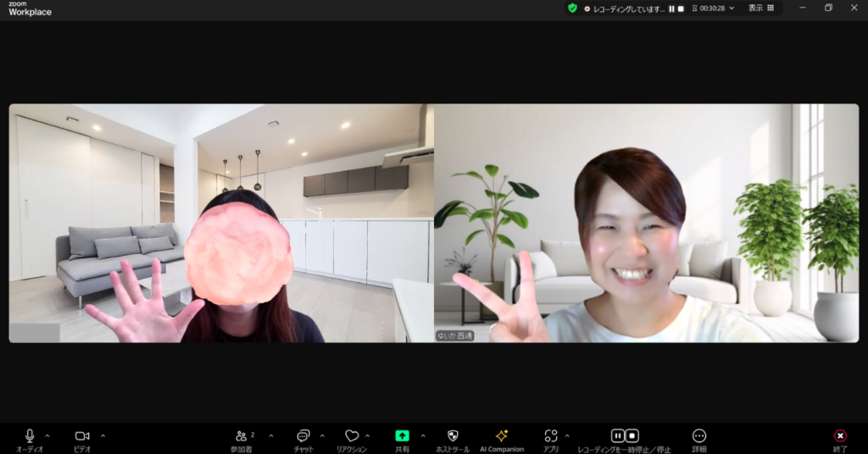The width and height of the screenshot is (868, 454).
Task: Click the リアクション heart icon
Action: 352,435
